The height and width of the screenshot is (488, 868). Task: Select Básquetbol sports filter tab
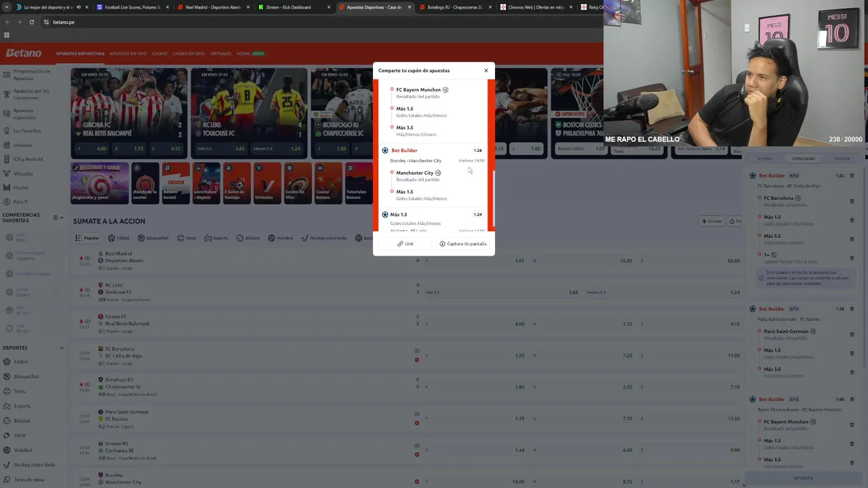[153, 239]
